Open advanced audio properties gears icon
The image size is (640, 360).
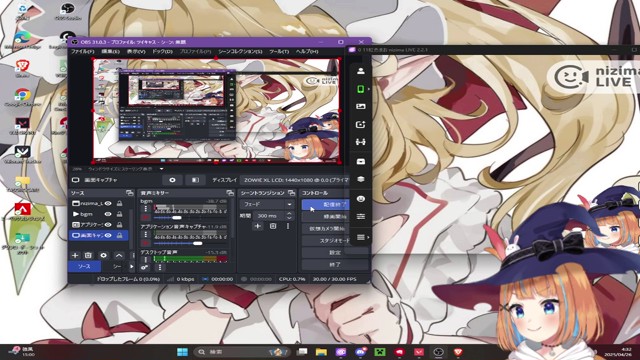pos(144,267)
